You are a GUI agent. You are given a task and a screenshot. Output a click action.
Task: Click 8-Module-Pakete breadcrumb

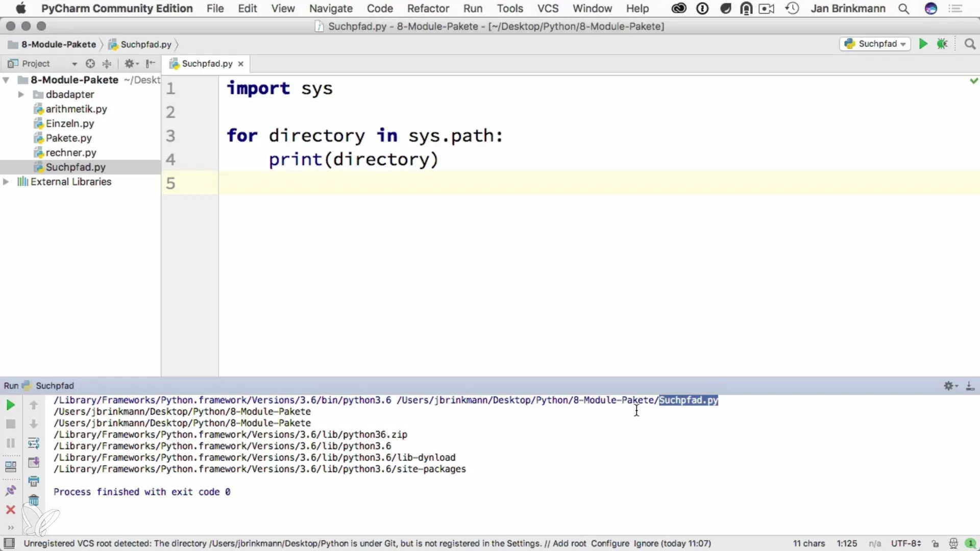pos(52,44)
